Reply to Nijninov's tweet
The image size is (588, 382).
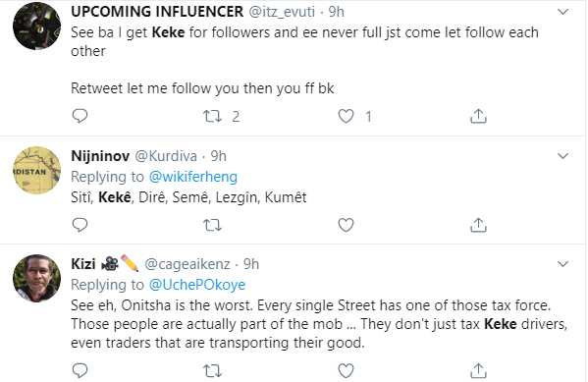pos(80,225)
